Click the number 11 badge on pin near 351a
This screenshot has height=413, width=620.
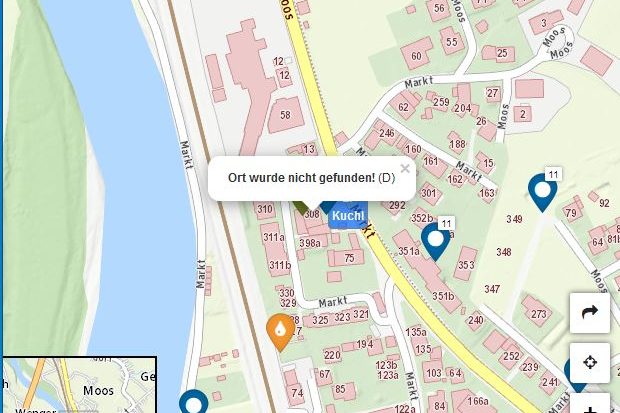point(446,224)
